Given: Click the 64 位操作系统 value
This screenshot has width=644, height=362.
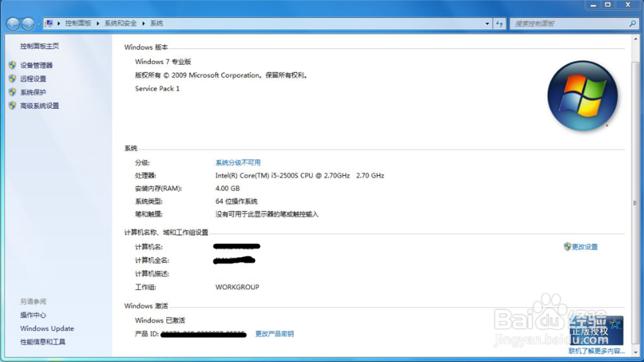Looking at the screenshot, I should pyautogui.click(x=236, y=202).
